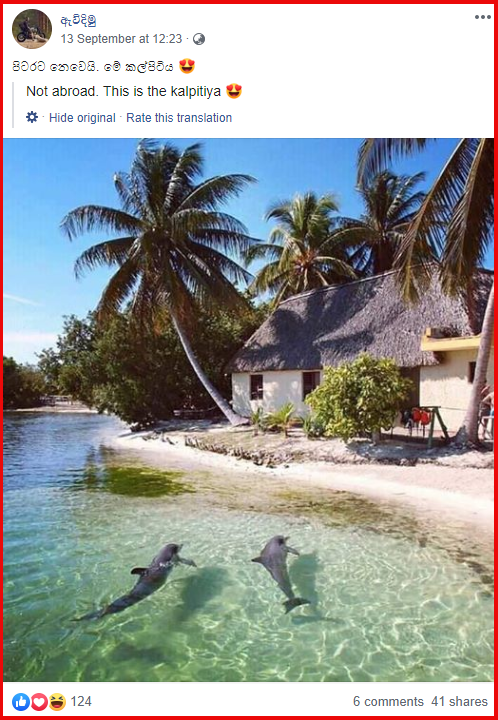Click Rate this translation link
This screenshot has height=720, width=498.
click(x=179, y=118)
